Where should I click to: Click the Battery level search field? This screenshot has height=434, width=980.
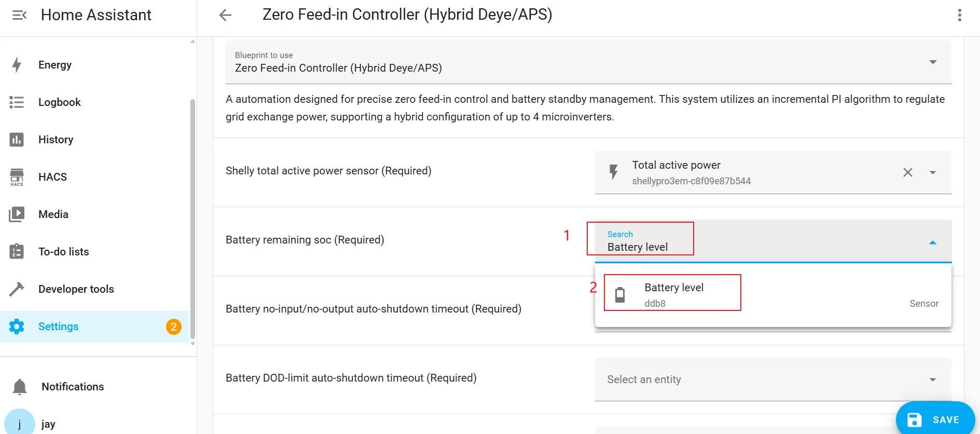[726, 247]
